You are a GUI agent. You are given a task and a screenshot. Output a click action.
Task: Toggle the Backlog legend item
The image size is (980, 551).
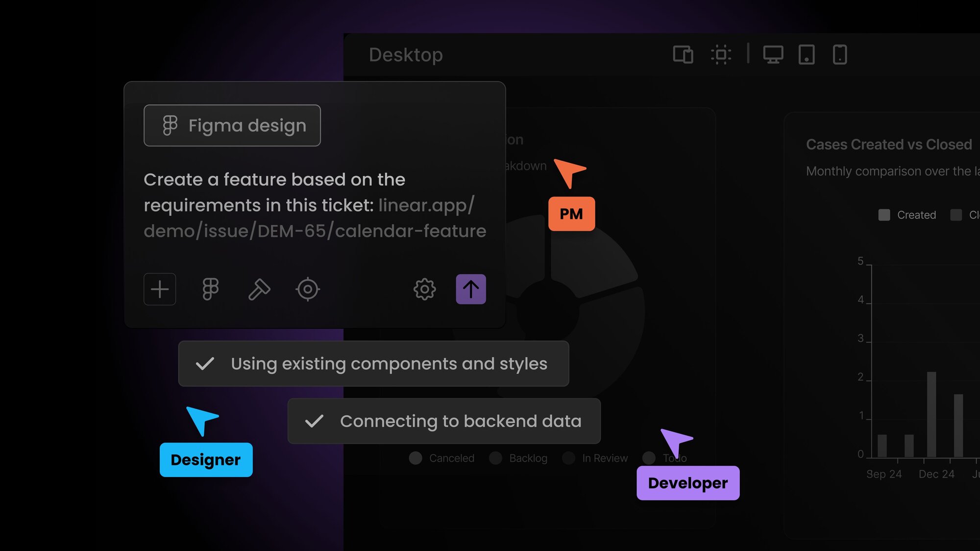pos(518,458)
